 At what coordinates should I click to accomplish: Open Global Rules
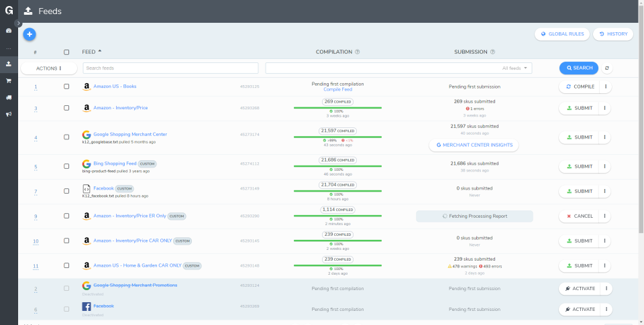pyautogui.click(x=562, y=34)
